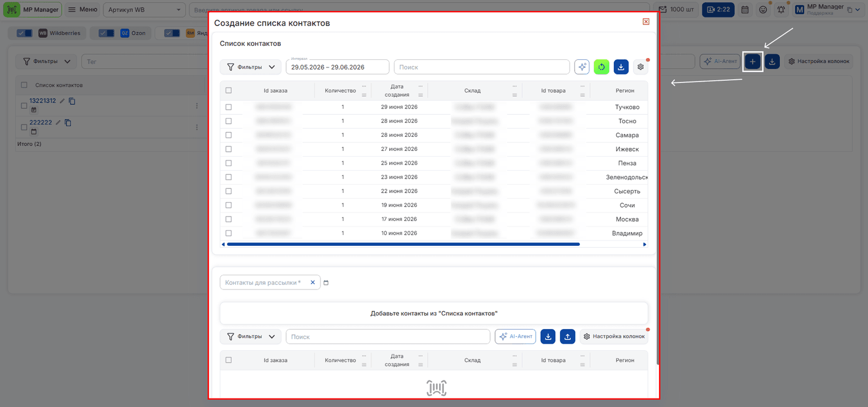Click the green refresh icon in Список контактов

601,67
